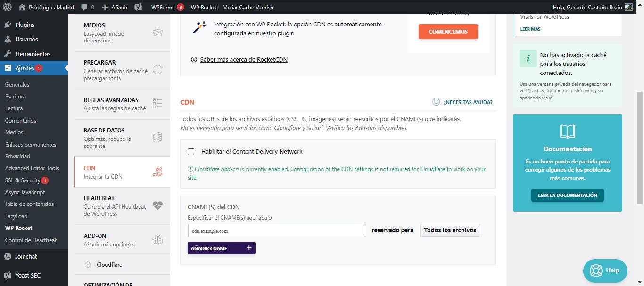The image size is (644, 286).
Task: Click the AÑADIR CNAME button
Action: pyautogui.click(x=222, y=248)
